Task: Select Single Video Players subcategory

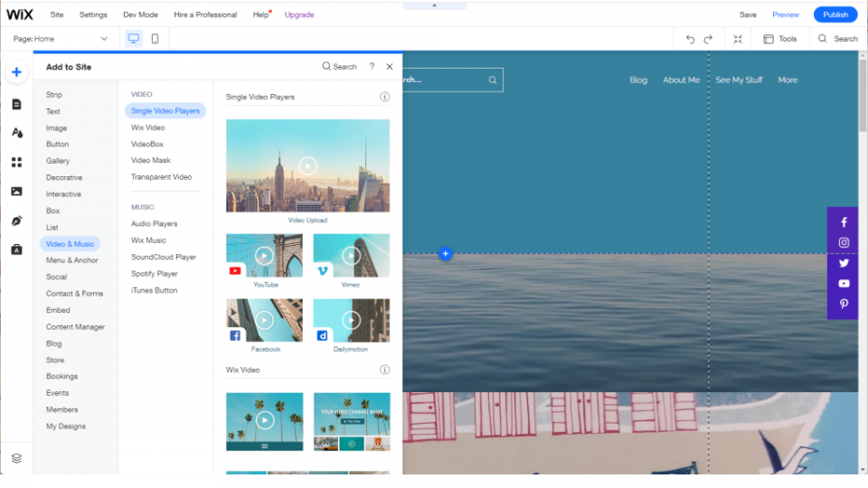Action: [x=165, y=110]
